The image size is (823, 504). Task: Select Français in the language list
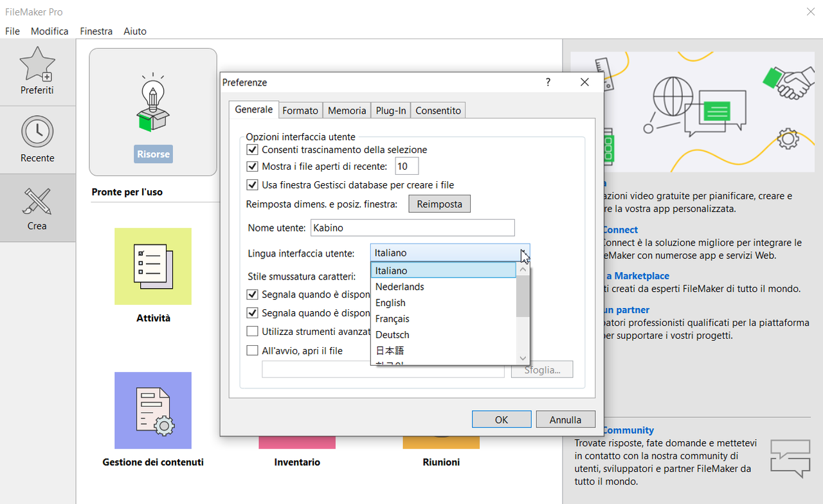tap(444, 319)
